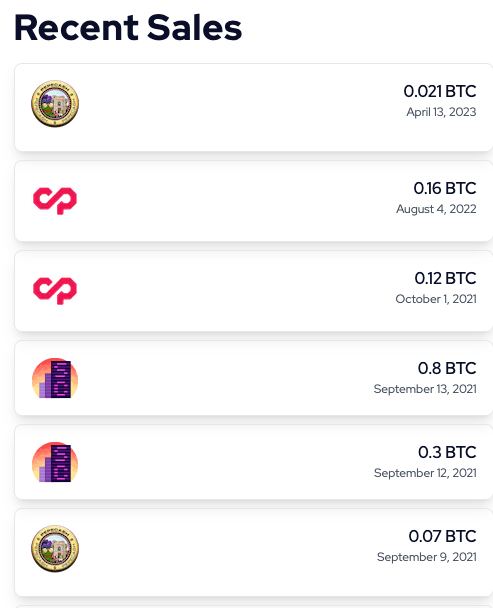This screenshot has height=608, width=493.
Task: Click the pink Counterparty logo on the 0.16 BTC sale
Action: click(55, 200)
